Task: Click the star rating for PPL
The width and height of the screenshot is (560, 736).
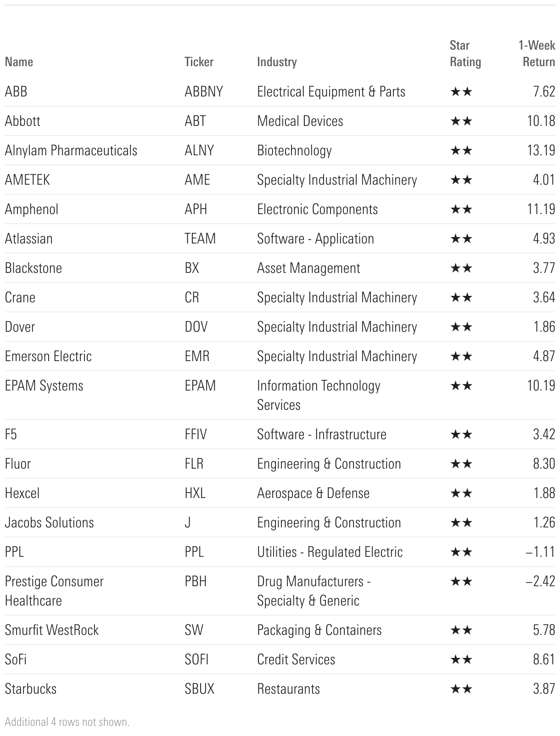Action: (461, 552)
